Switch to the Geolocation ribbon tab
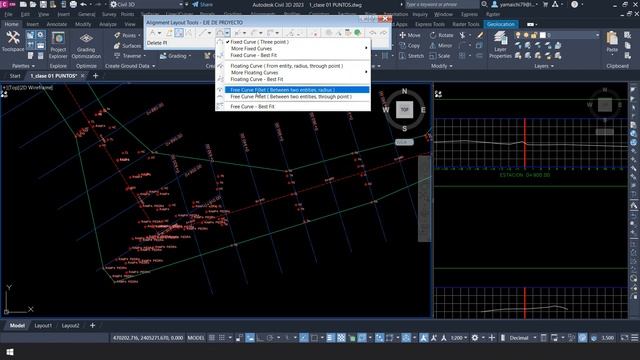Screen dimensions: 640x360 pos(500,24)
